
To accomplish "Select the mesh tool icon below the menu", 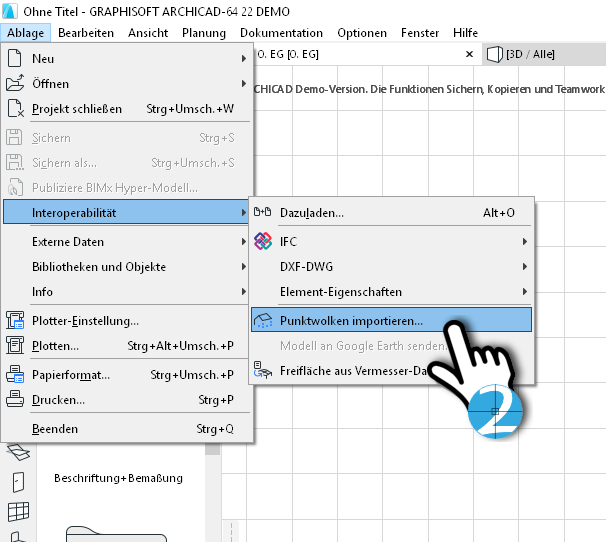I will [x=18, y=452].
